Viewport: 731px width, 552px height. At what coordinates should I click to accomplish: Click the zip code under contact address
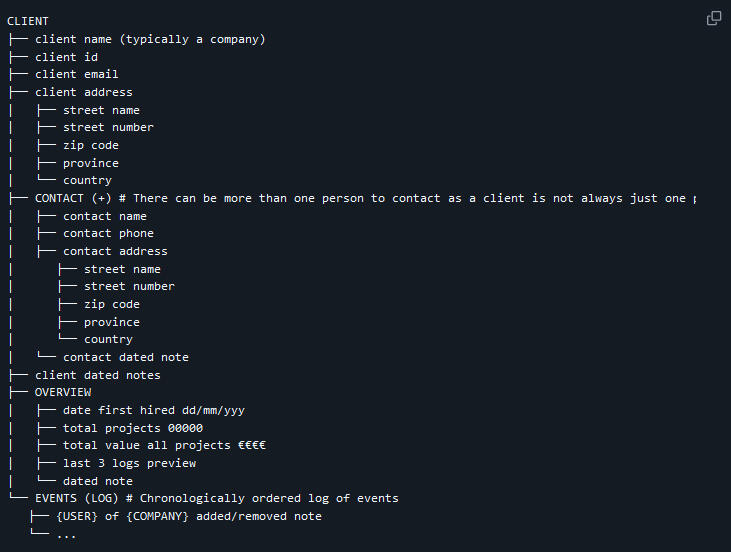tap(112, 304)
